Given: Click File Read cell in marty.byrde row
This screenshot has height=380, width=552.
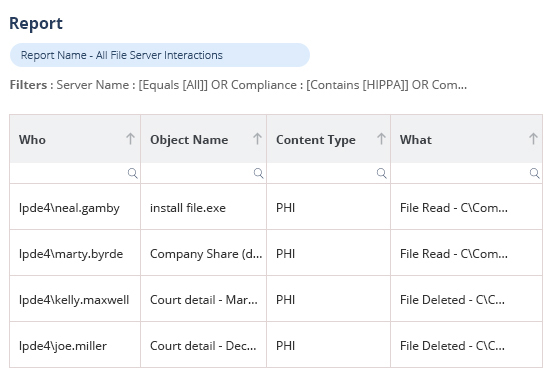Looking at the screenshot, I should click(466, 253).
